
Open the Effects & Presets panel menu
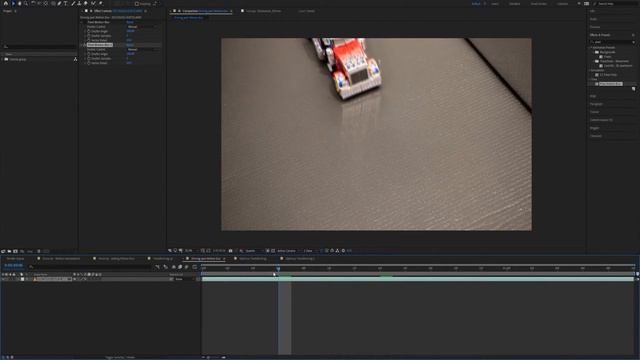click(x=633, y=35)
